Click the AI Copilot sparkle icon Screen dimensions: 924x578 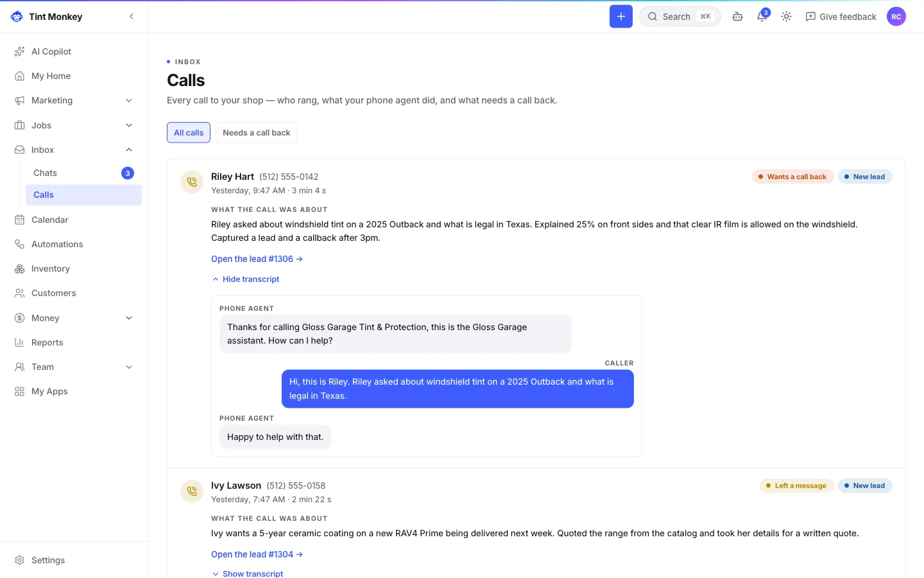click(19, 51)
